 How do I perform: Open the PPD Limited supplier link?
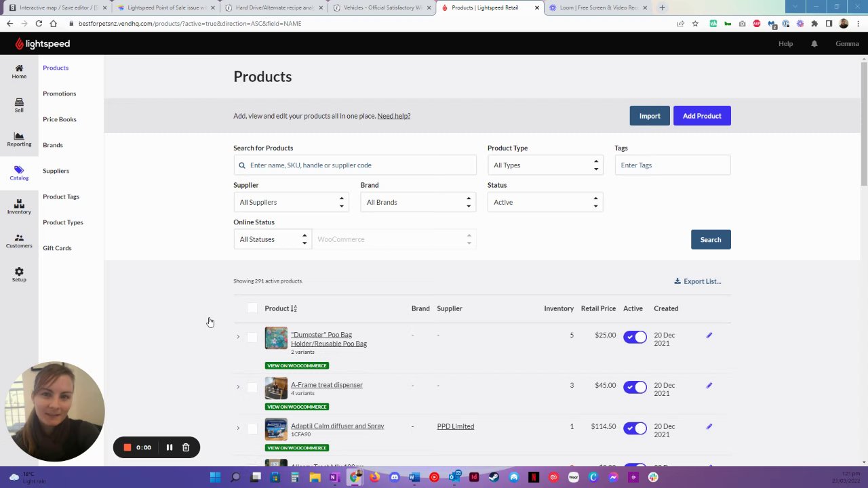[x=456, y=426]
